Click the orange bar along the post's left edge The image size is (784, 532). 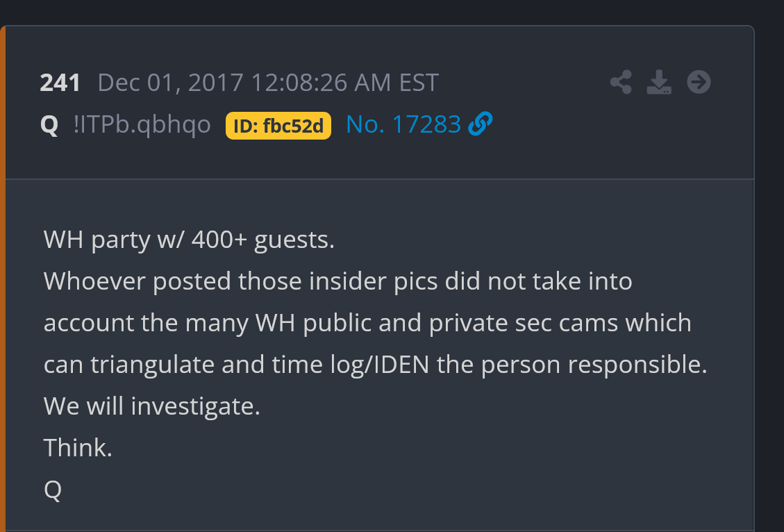point(2,278)
